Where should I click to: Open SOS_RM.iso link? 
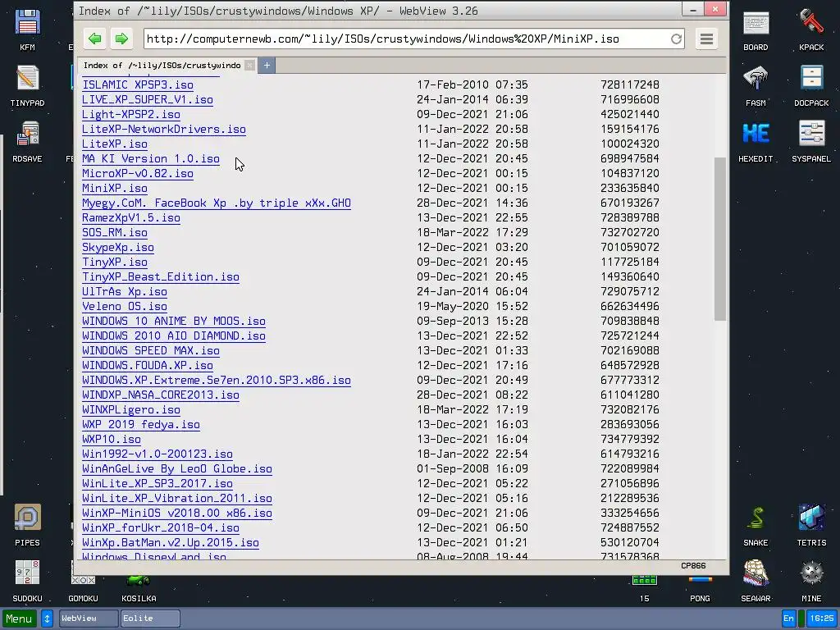click(115, 232)
